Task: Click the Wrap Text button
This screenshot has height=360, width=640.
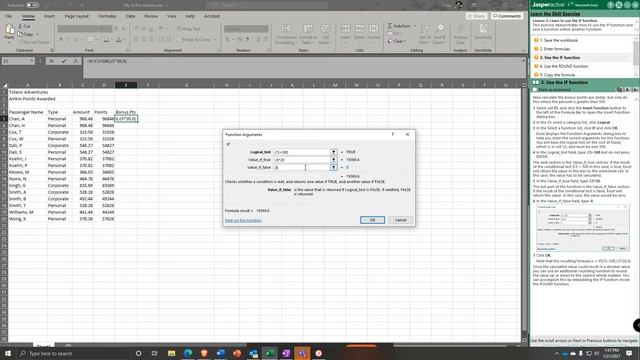Action: pyautogui.click(x=189, y=29)
